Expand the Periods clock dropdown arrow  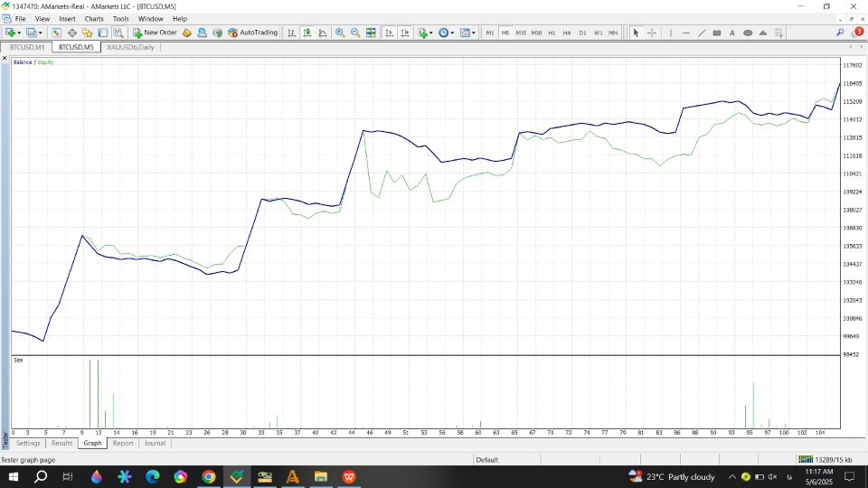[452, 33]
